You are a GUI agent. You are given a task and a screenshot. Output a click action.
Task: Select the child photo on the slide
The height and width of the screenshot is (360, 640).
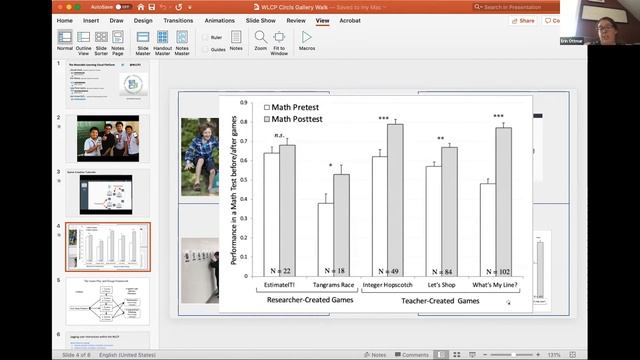[x=200, y=157]
